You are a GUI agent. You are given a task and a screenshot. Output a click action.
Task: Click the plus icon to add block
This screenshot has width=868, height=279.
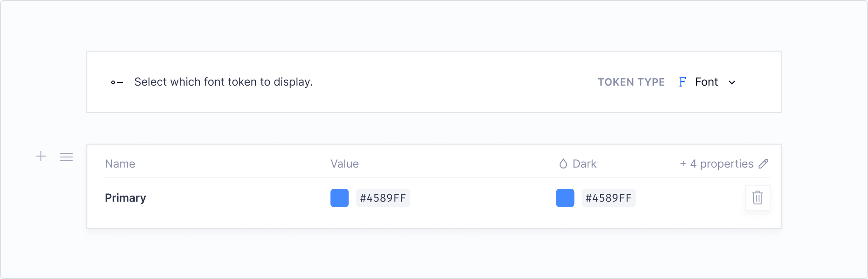(x=41, y=157)
